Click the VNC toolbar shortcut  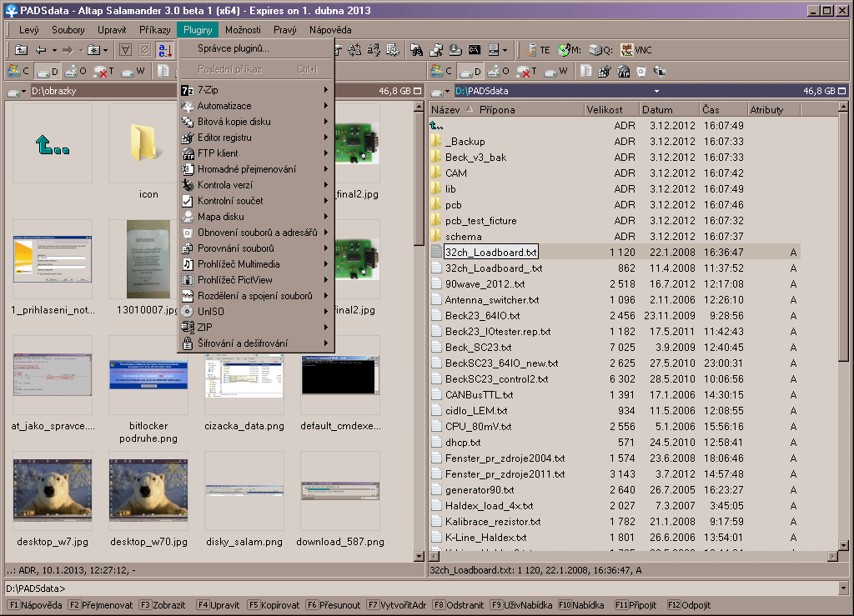(x=635, y=50)
